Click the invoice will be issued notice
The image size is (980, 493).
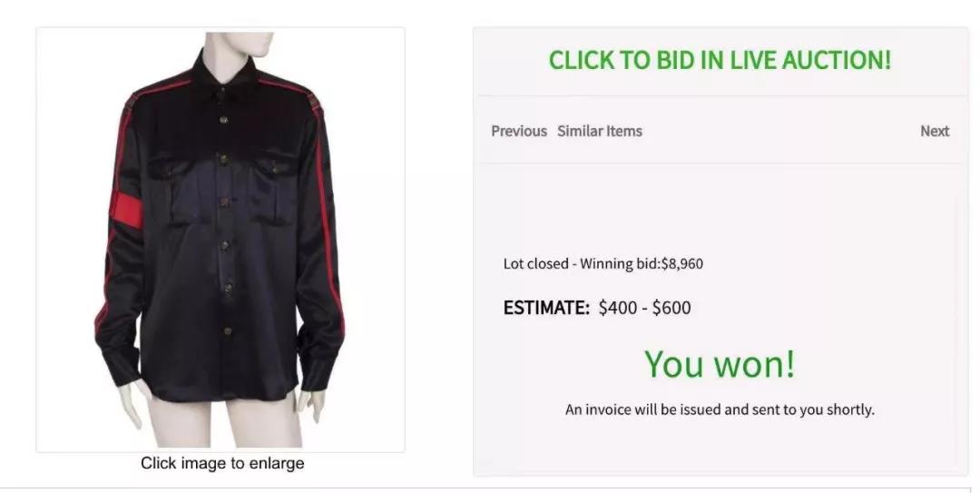coord(720,409)
